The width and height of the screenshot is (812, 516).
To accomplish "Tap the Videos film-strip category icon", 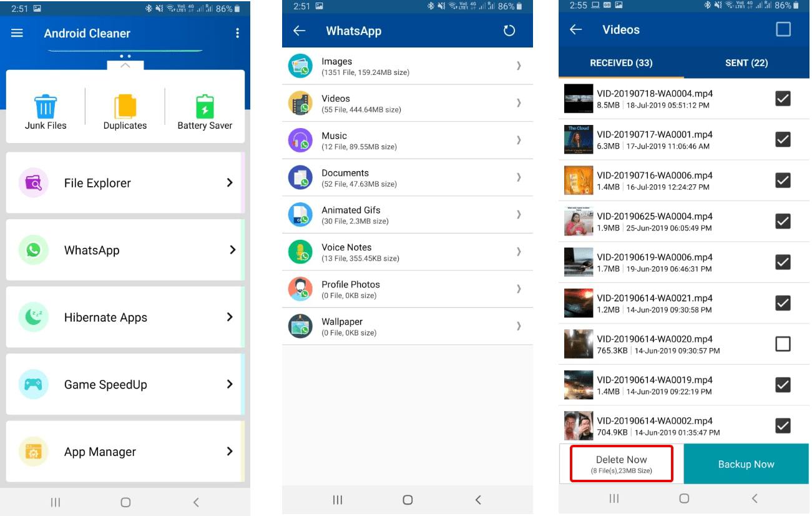I will (x=300, y=103).
